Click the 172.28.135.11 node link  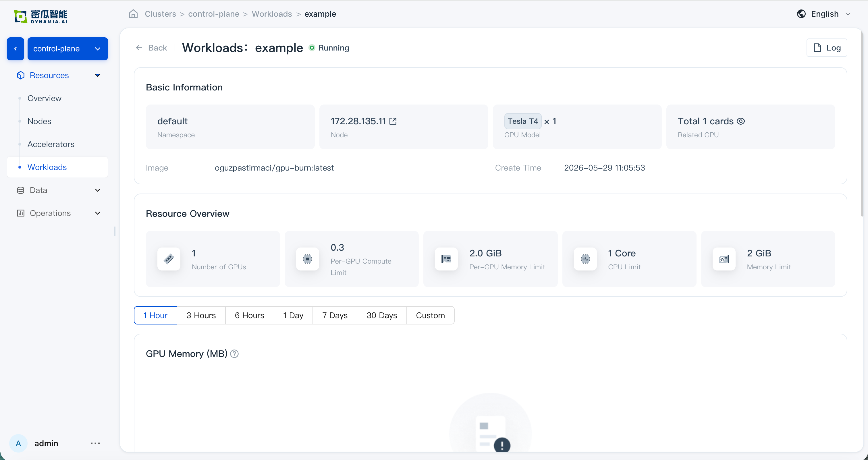click(x=358, y=121)
